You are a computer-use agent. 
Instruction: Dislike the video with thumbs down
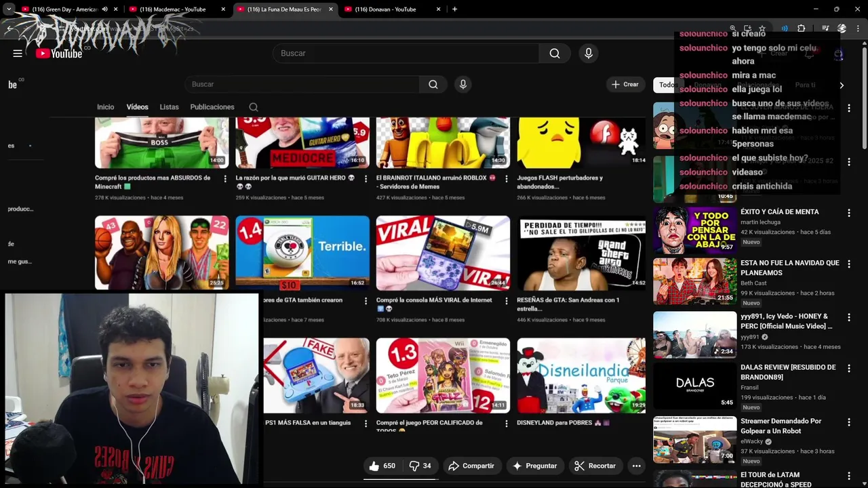click(420, 466)
